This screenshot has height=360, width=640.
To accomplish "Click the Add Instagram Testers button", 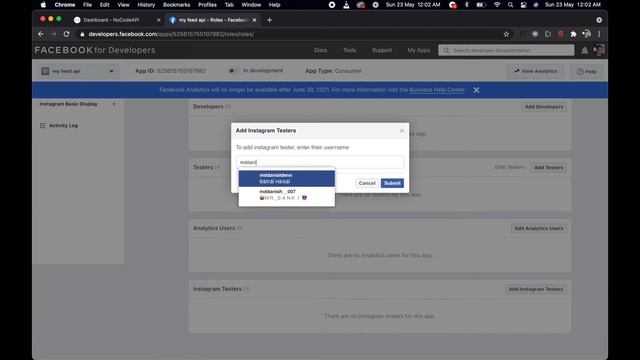I will coord(536,289).
